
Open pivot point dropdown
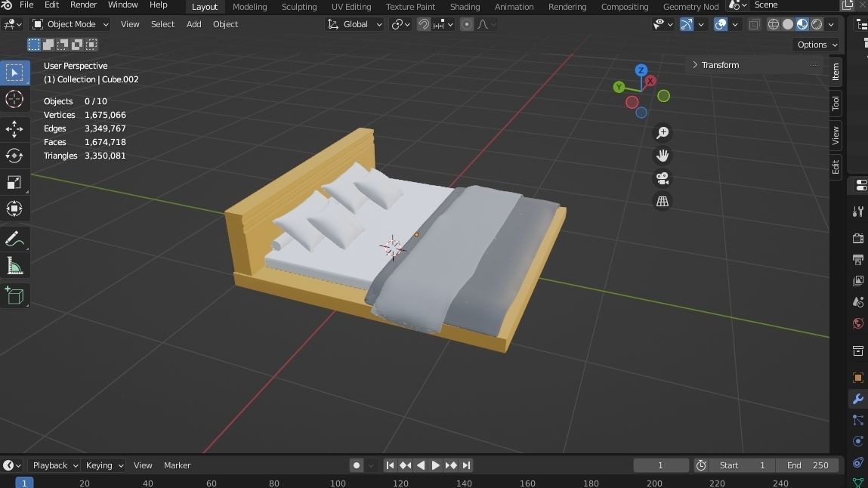(401, 24)
